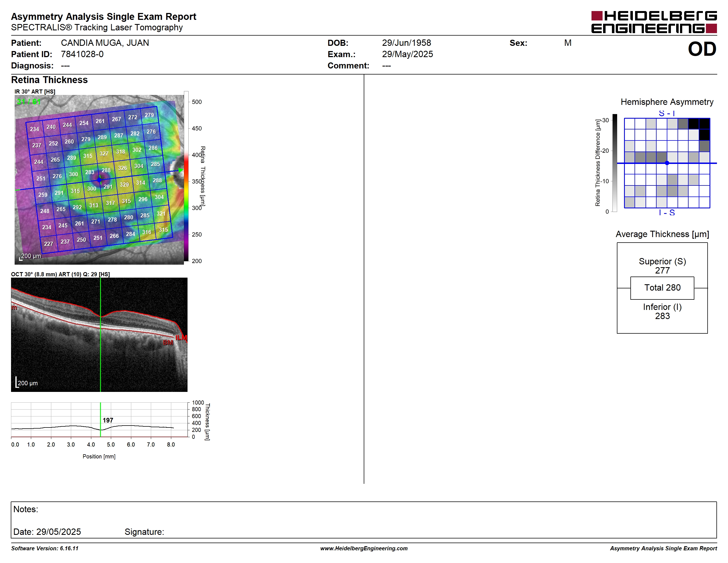Click the green arrowhead at the map's right edge
Viewport: 728px width, 563px height.
pyautogui.click(x=180, y=170)
